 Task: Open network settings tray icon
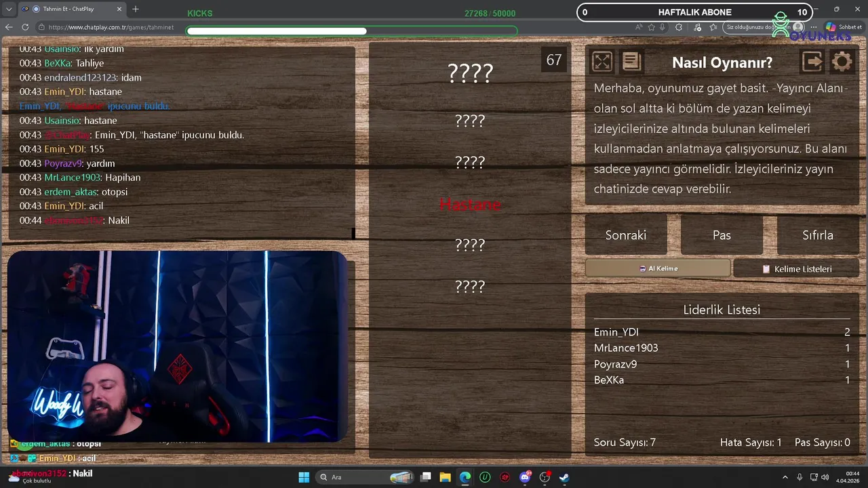tap(814, 477)
